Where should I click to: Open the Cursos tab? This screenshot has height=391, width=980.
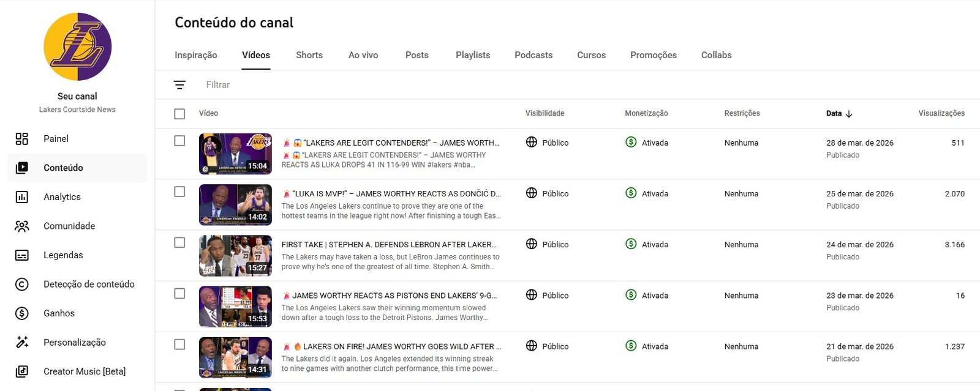click(592, 55)
